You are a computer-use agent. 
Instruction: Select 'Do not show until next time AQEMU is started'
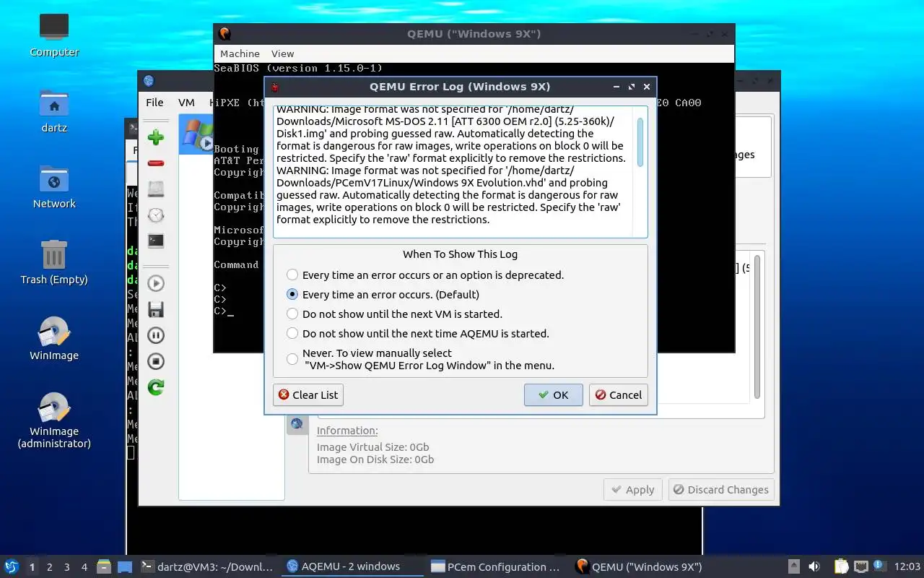[418, 333]
